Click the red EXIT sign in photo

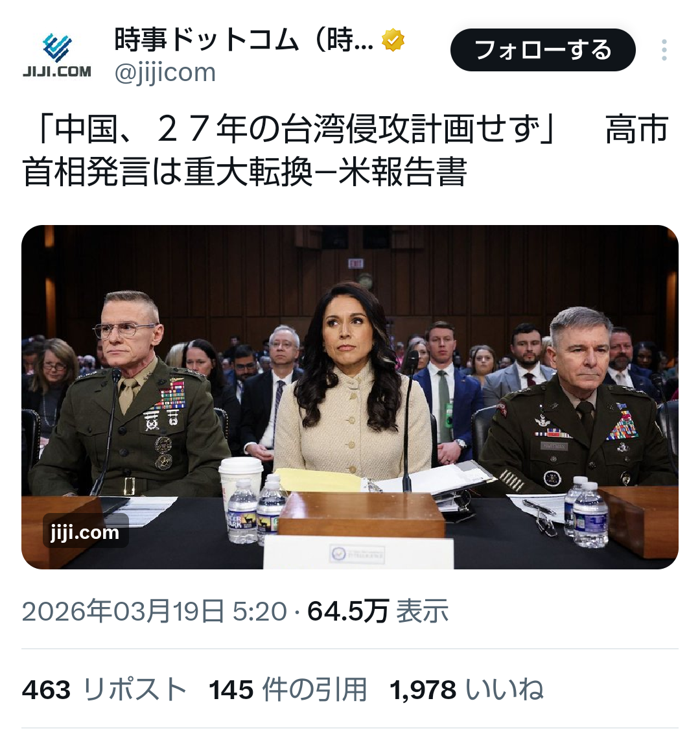point(356,263)
